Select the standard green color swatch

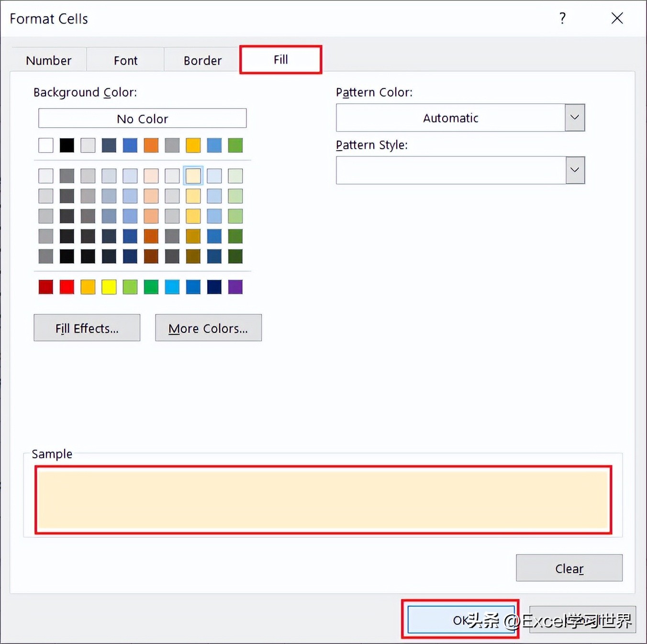click(151, 287)
